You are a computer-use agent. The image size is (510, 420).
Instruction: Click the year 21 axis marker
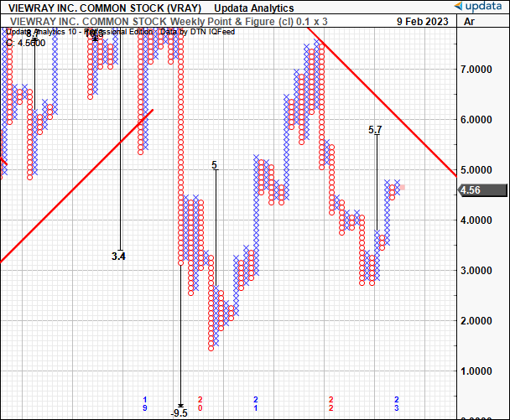256,403
